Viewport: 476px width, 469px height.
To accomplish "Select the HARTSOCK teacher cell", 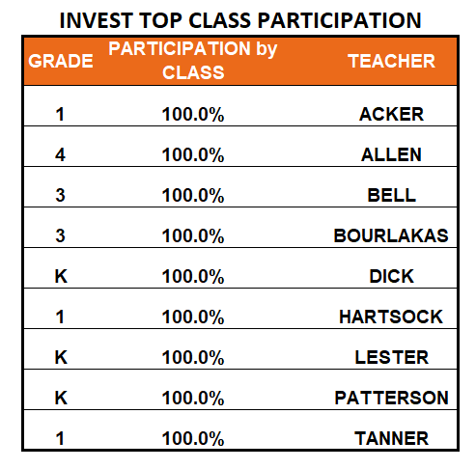I will point(391,317).
